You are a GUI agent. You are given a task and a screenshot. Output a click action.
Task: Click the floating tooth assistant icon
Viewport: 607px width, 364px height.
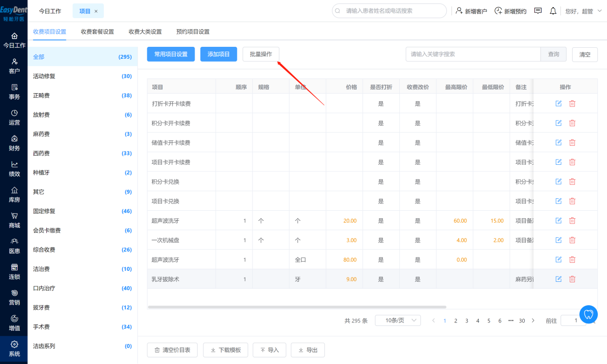[x=589, y=314]
